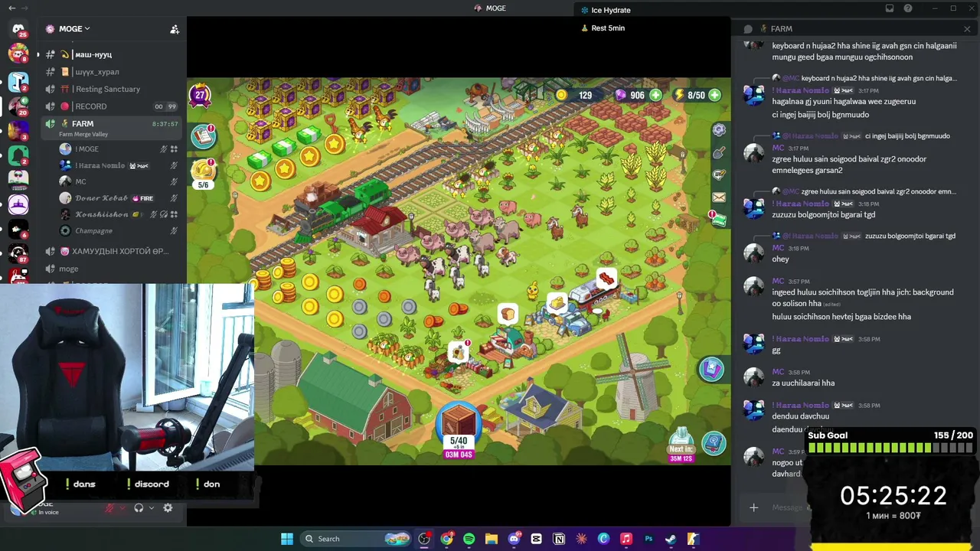Screen dimensions: 980x551
Task: Select user Champagne in the voice list
Action: (118, 231)
